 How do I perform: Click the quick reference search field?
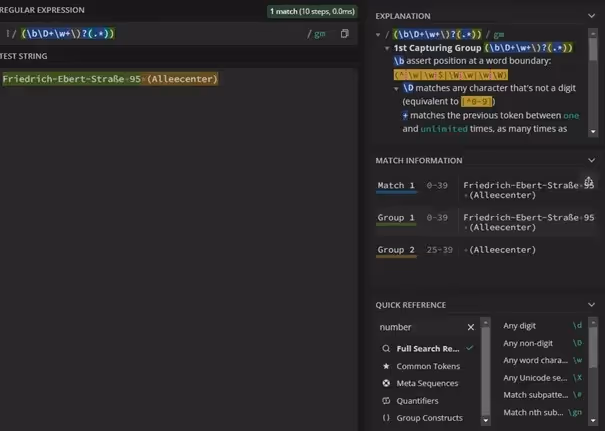pyautogui.click(x=421, y=327)
